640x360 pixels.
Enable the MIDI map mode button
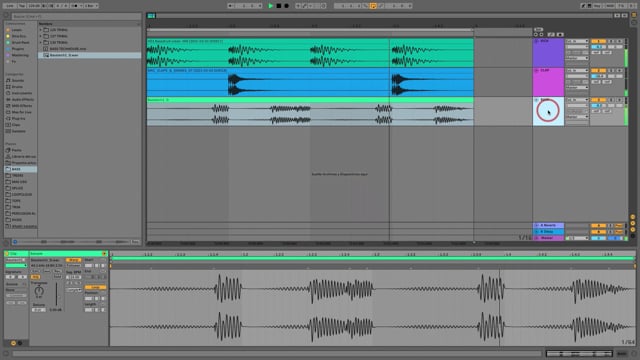(610, 6)
